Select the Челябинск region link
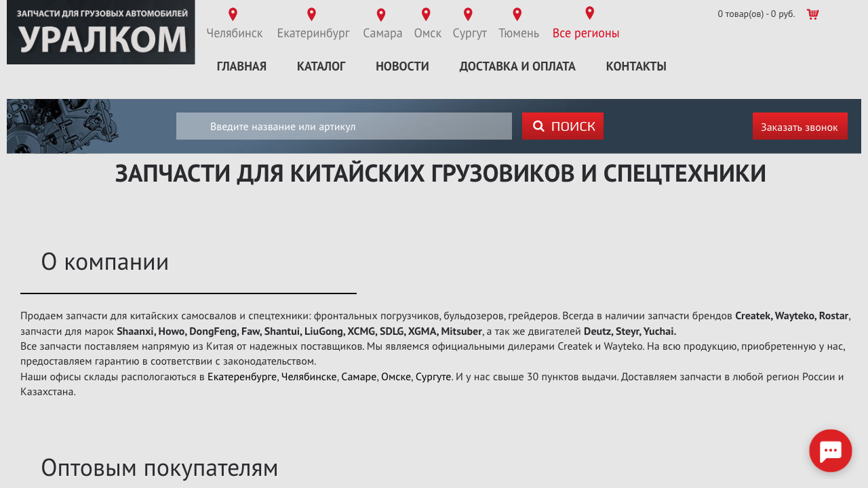This screenshot has height=488, width=868. point(235,33)
